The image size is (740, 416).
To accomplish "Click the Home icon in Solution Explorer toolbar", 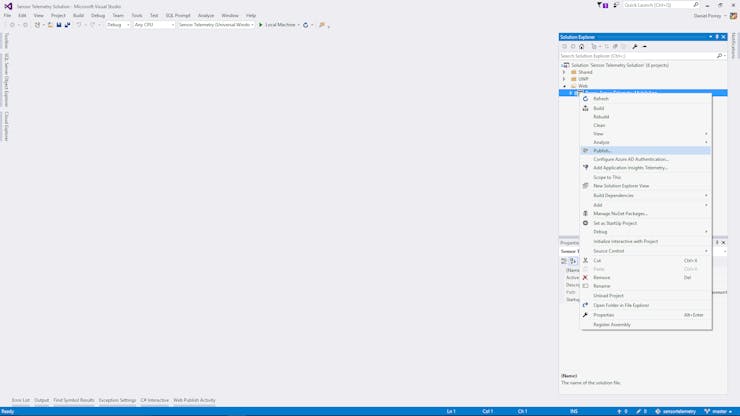I will point(581,46).
